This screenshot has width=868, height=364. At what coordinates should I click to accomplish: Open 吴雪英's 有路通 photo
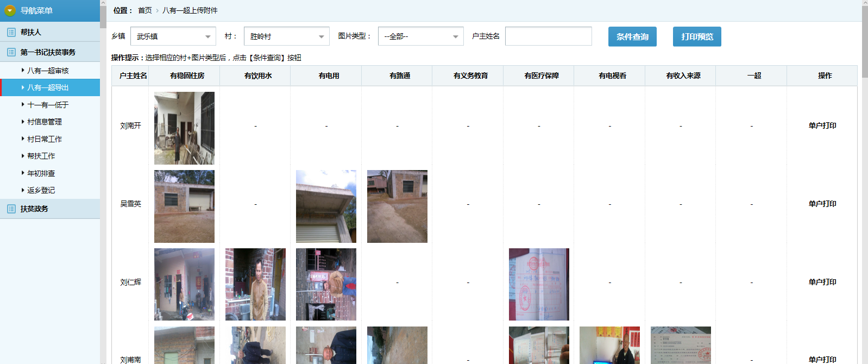pyautogui.click(x=397, y=206)
